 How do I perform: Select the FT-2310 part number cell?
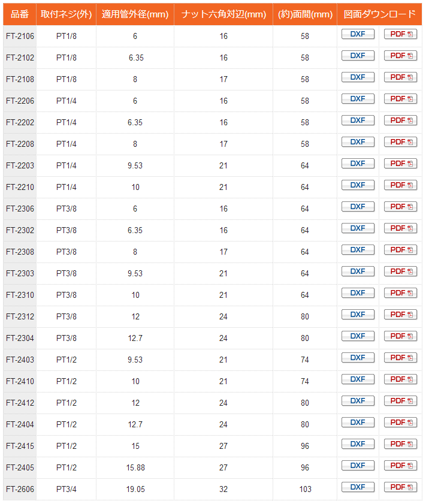point(20,295)
